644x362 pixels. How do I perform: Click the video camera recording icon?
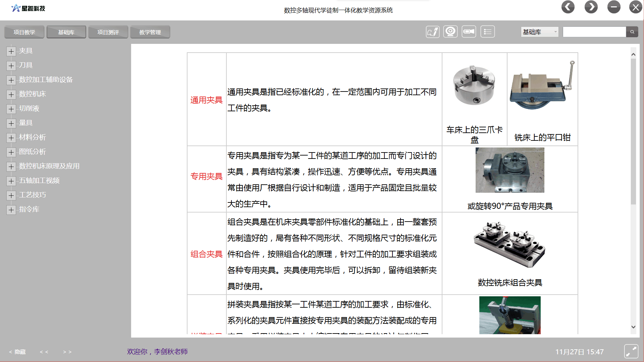(469, 32)
